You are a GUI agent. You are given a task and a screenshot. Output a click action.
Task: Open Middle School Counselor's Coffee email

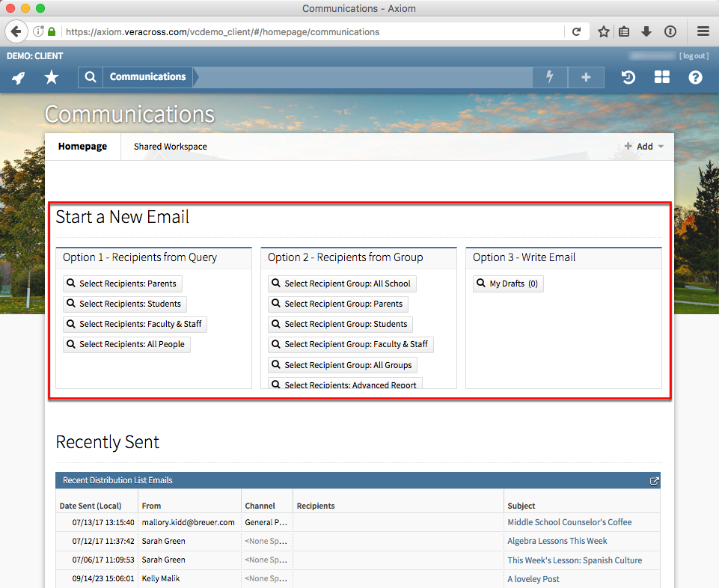[x=569, y=522]
